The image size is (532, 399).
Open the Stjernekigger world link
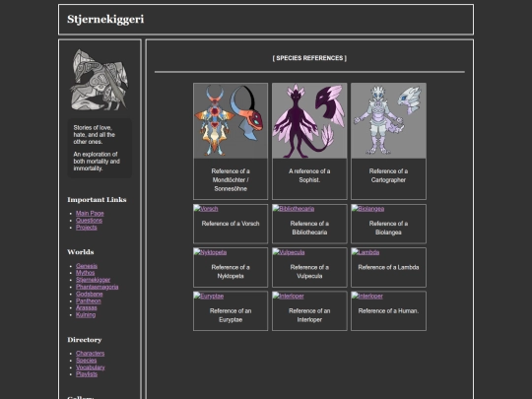point(93,280)
